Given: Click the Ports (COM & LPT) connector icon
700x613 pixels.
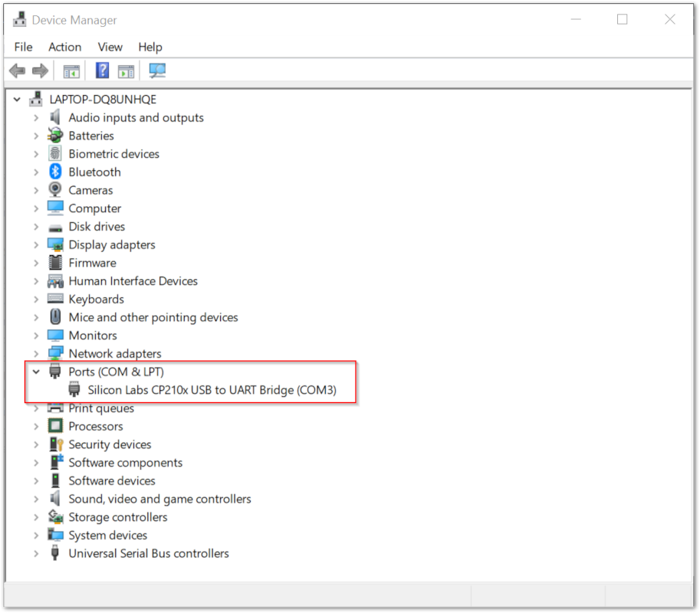Looking at the screenshot, I should 55,371.
